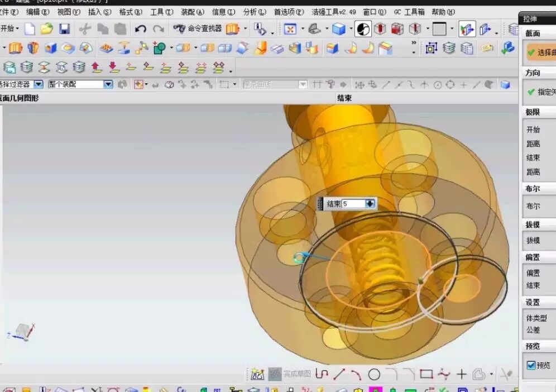Screen dimensions: 556x392
Task: Click the Undo arrow icon
Action: [x=141, y=28]
